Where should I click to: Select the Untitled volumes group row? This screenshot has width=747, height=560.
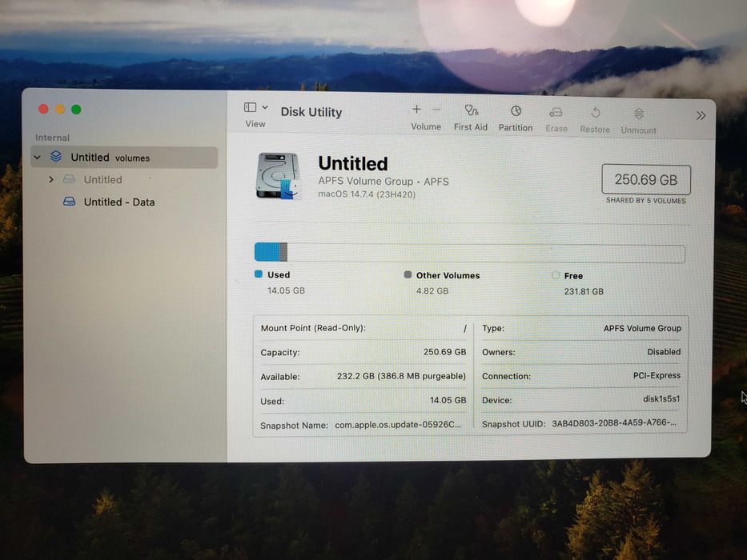(x=124, y=157)
